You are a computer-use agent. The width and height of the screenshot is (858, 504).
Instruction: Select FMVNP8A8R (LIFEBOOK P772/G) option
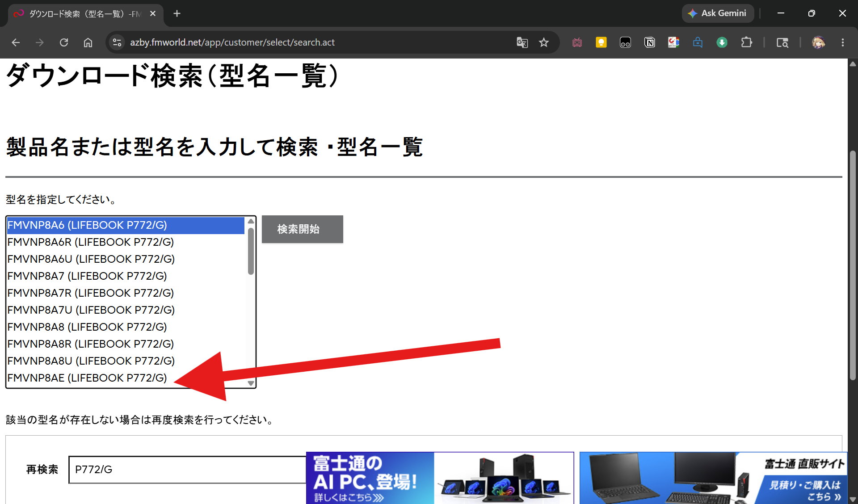coord(126,344)
